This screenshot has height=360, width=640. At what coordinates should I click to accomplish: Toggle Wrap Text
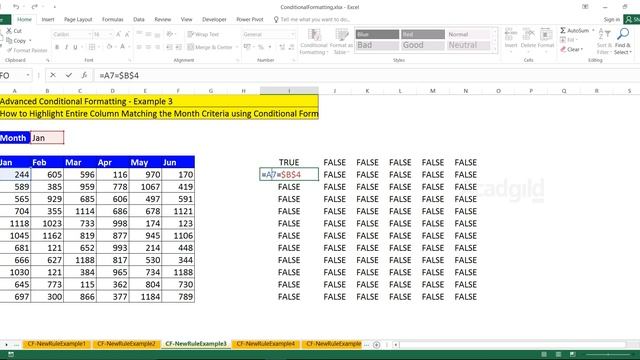pyautogui.click(x=203, y=34)
